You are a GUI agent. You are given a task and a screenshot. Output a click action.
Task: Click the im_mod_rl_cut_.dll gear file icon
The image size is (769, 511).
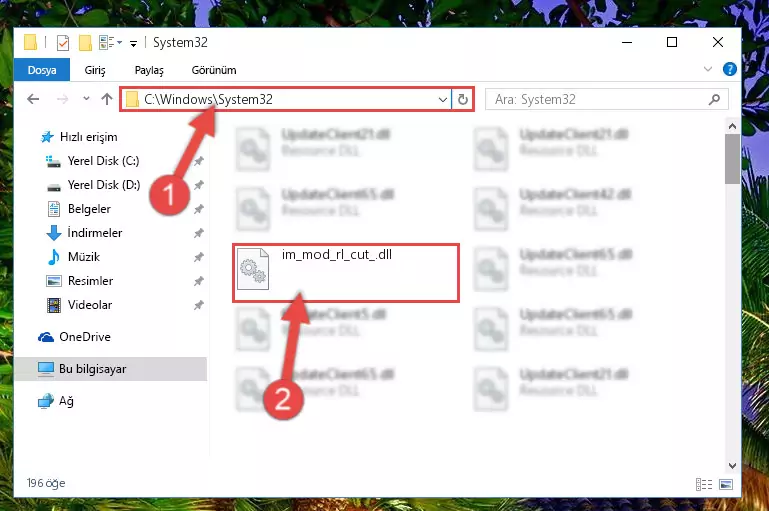point(253,269)
